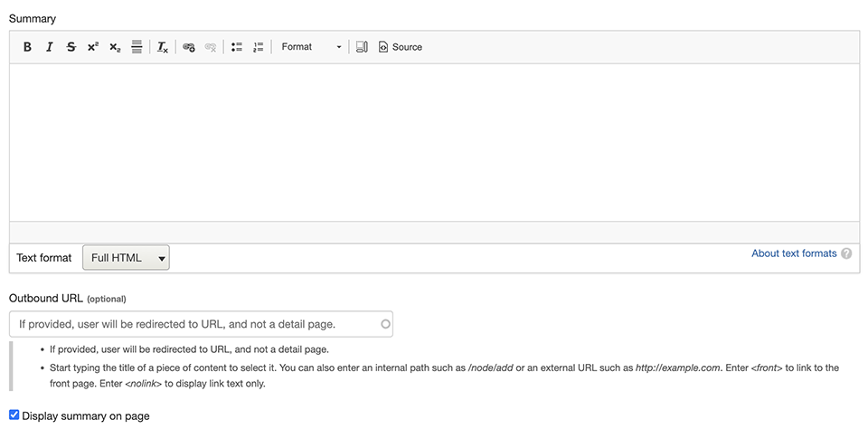Click the help icon beside About text formats
Screen dimensions: 868x439
846,253
